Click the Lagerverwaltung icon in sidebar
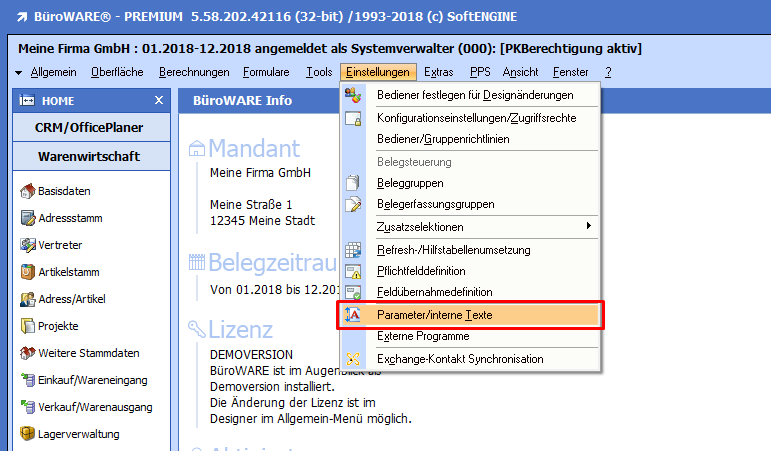Viewport: 771px width, 451px height. click(27, 434)
